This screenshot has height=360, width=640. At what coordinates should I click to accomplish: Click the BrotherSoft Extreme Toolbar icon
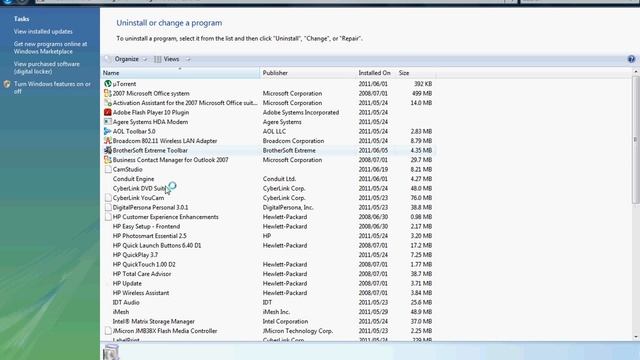coord(108,150)
